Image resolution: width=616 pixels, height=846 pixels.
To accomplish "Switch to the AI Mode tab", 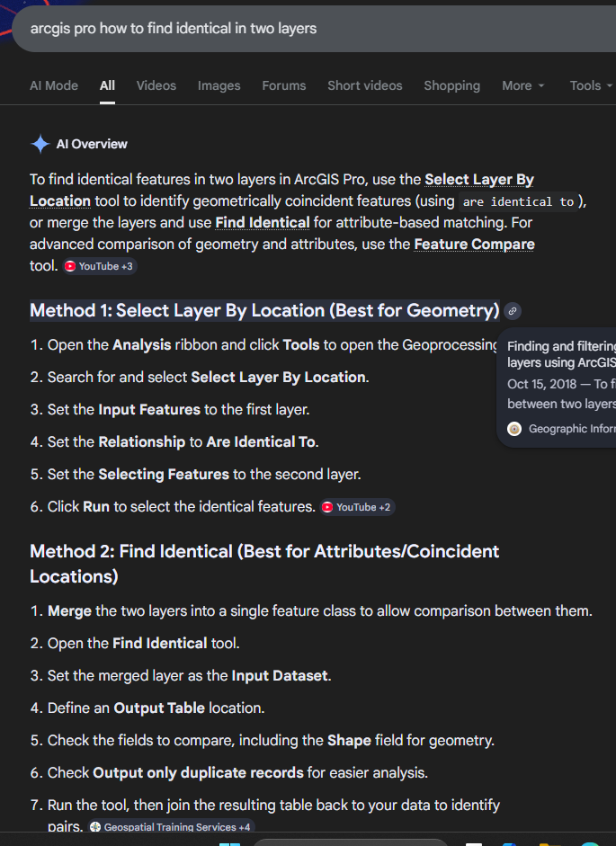I will coord(54,85).
